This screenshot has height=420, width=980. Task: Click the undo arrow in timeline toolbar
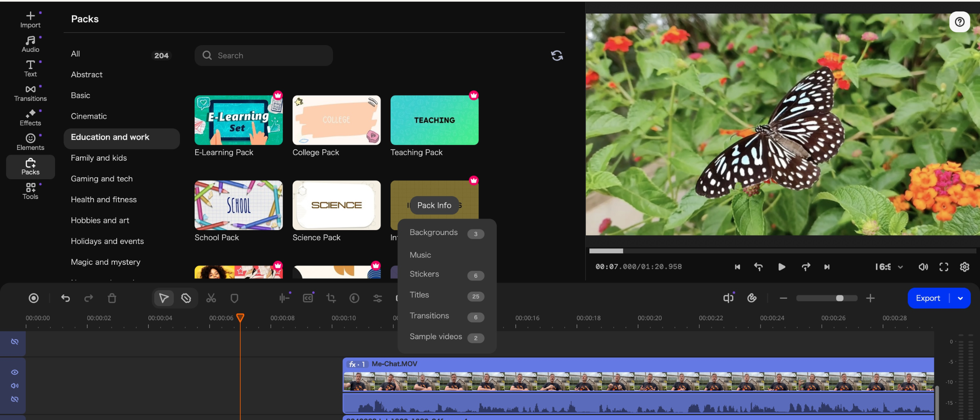coord(65,298)
